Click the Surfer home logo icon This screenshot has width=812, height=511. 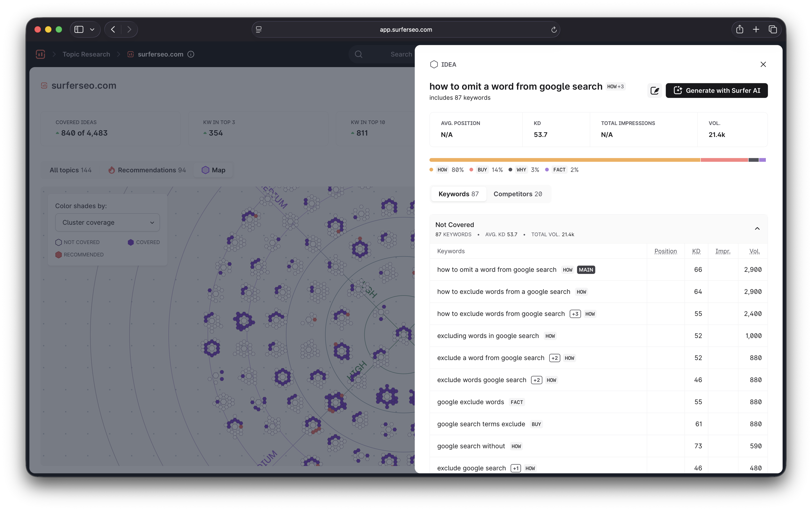40,54
